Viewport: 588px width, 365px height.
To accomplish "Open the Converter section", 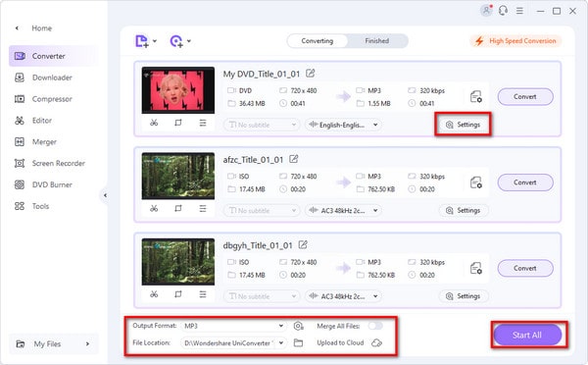I will pyautogui.click(x=52, y=56).
